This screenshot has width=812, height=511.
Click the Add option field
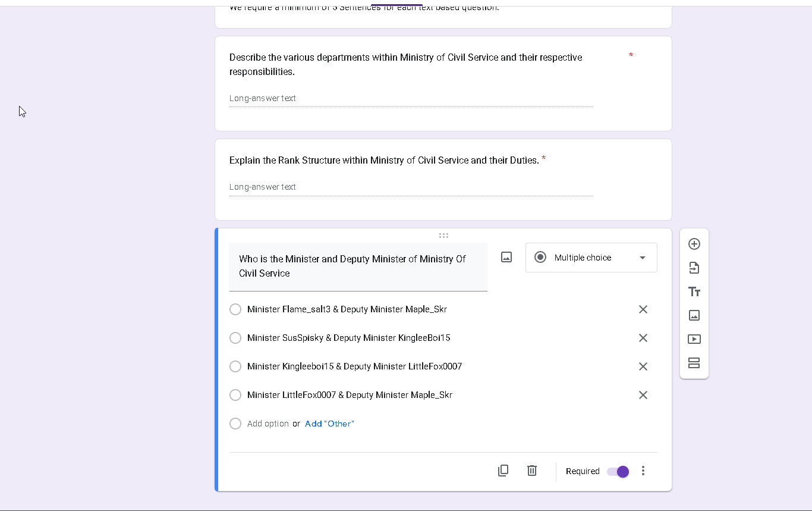[267, 424]
